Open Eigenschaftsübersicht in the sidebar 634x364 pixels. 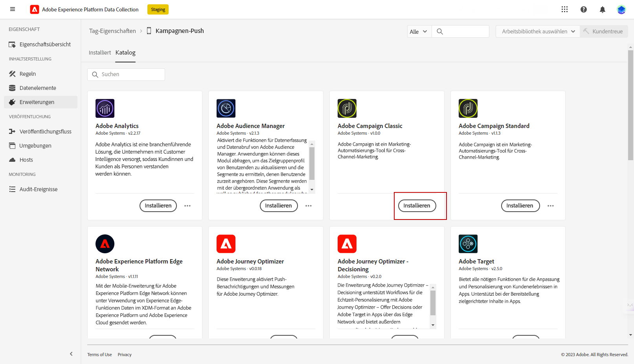click(x=40, y=44)
